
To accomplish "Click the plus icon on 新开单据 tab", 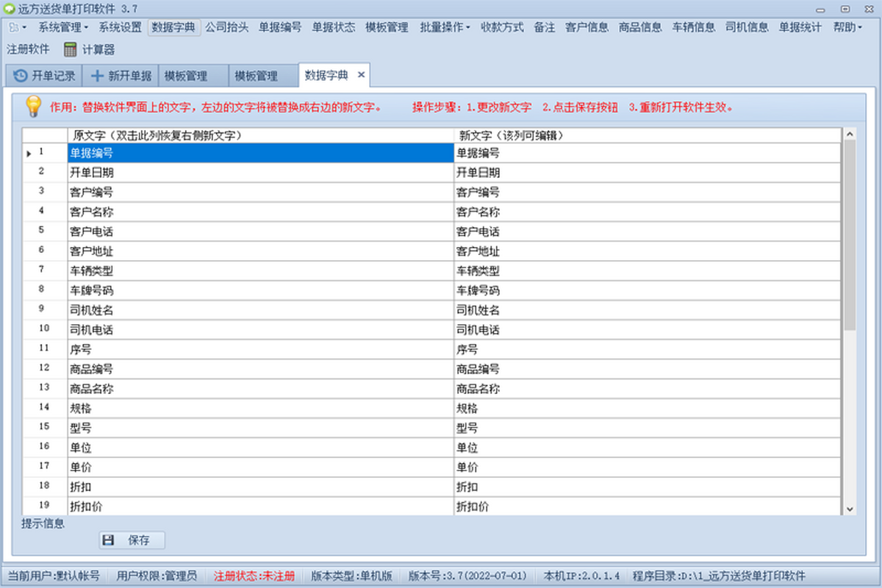I will coord(97,76).
